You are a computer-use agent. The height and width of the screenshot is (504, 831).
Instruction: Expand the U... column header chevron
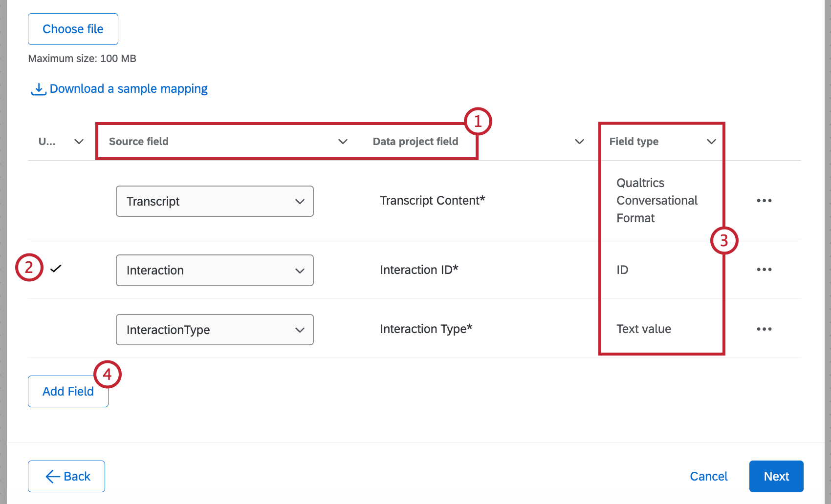click(x=78, y=142)
